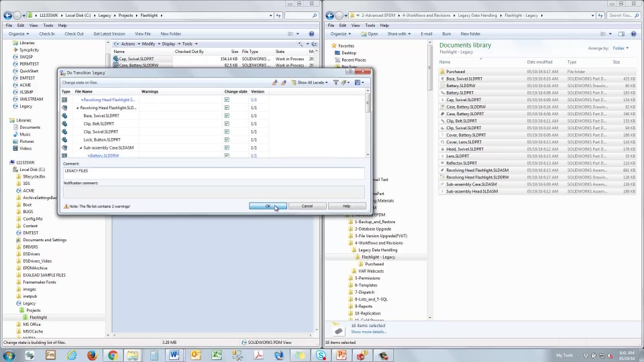Viewport: 644px width, 362px height.
Task: Open the Adobe Acrobat taskbar icon
Action: point(258,355)
